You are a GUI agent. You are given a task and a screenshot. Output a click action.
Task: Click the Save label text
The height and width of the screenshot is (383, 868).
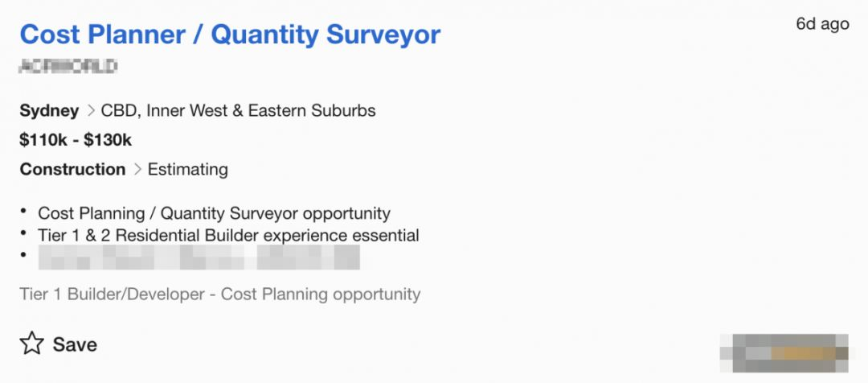click(x=75, y=344)
